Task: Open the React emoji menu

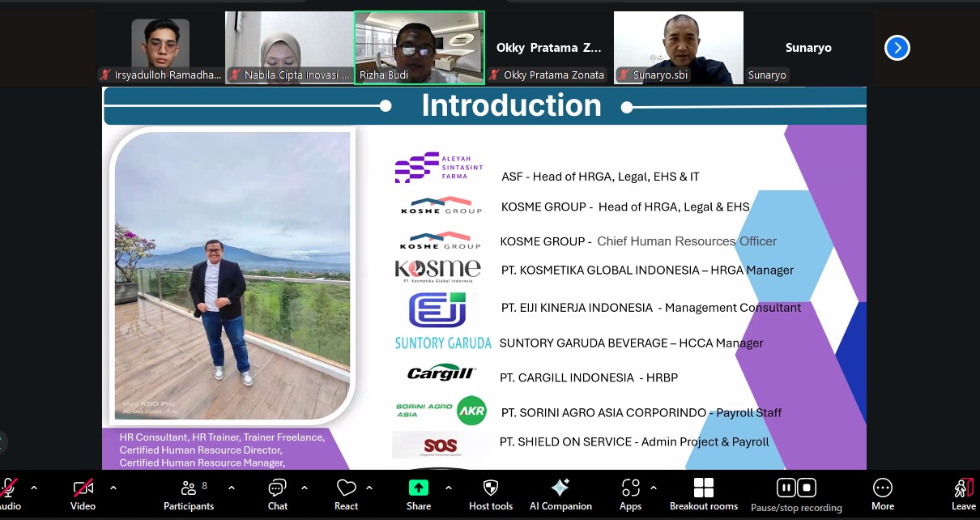Action: [346, 494]
